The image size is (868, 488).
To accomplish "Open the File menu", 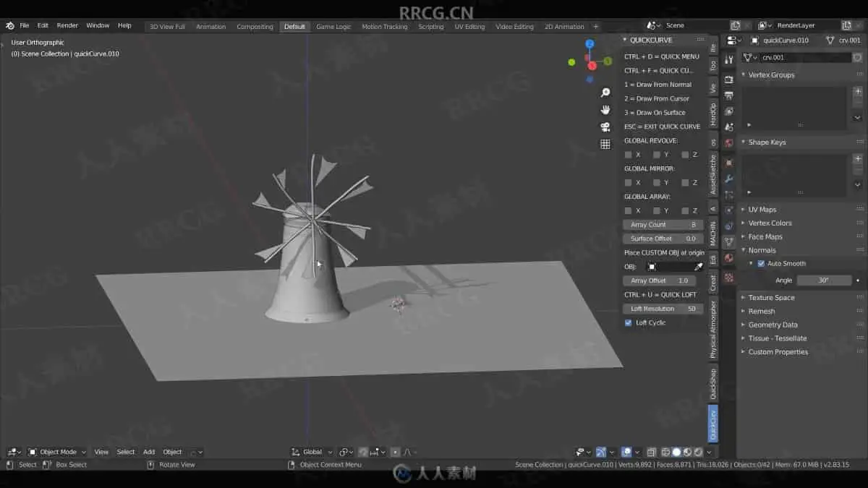I will 25,25.
